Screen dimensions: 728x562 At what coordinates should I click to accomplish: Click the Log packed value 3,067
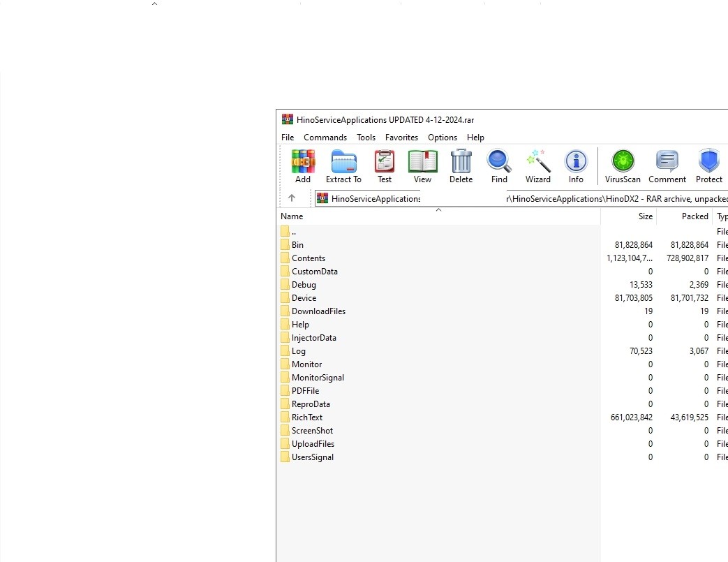click(699, 351)
